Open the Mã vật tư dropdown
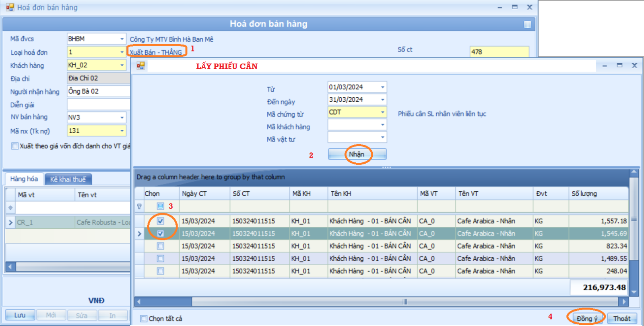Screen dimensions: 644x326 (x=382, y=137)
